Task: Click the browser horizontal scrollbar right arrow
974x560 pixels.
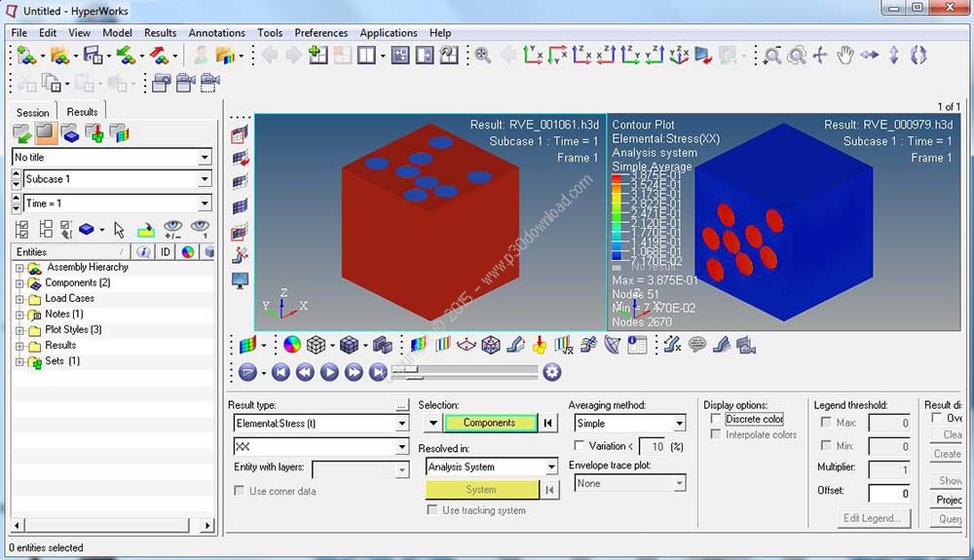Action: [x=206, y=525]
